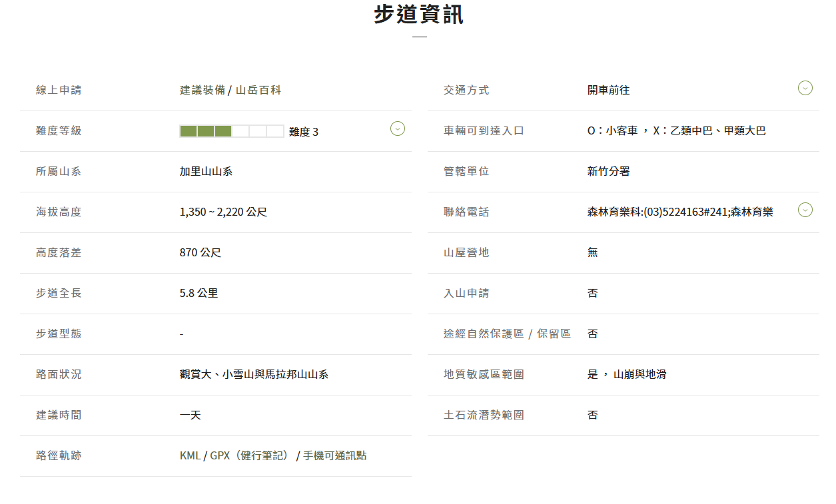Viewport: 836px width, 504px height.
Task: Open the 山岳百科 link
Action: tap(258, 90)
